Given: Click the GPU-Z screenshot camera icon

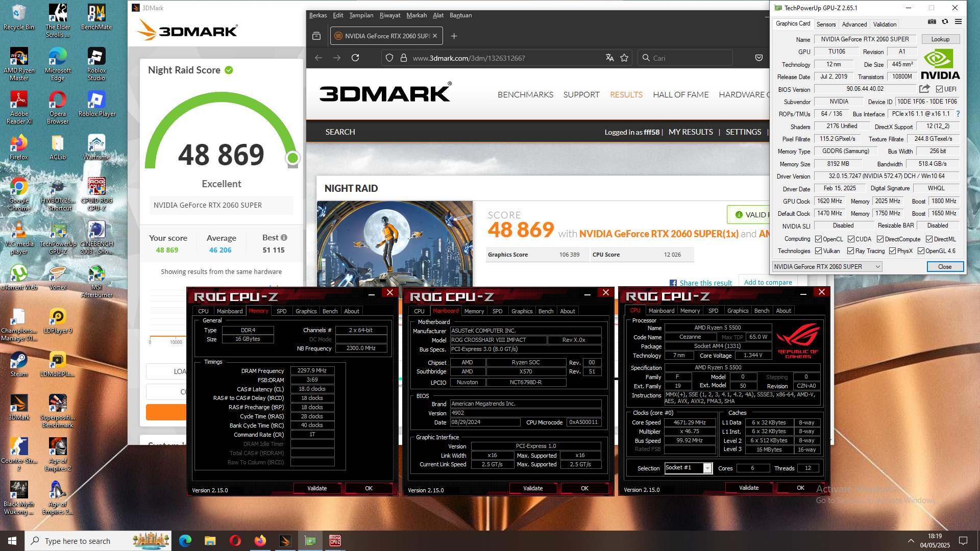Looking at the screenshot, I should 932,22.
